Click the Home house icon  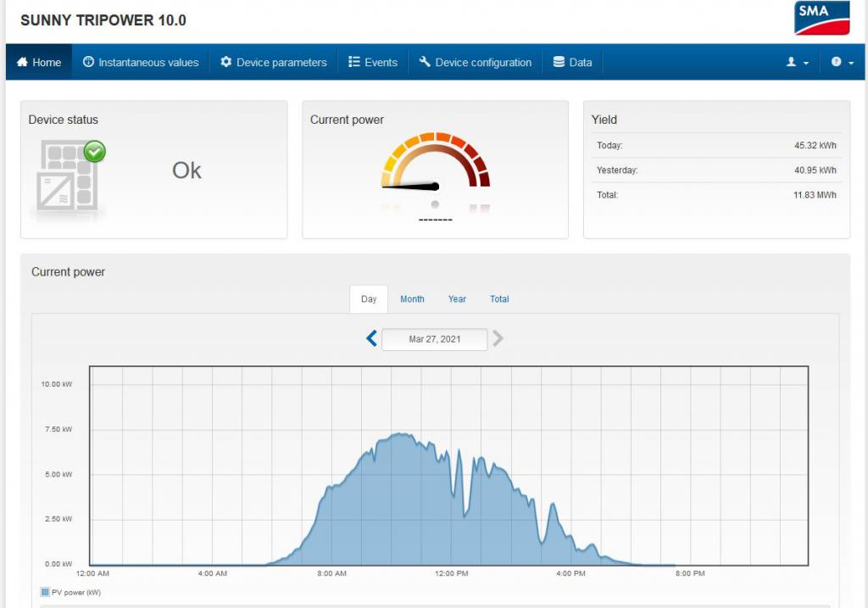22,62
